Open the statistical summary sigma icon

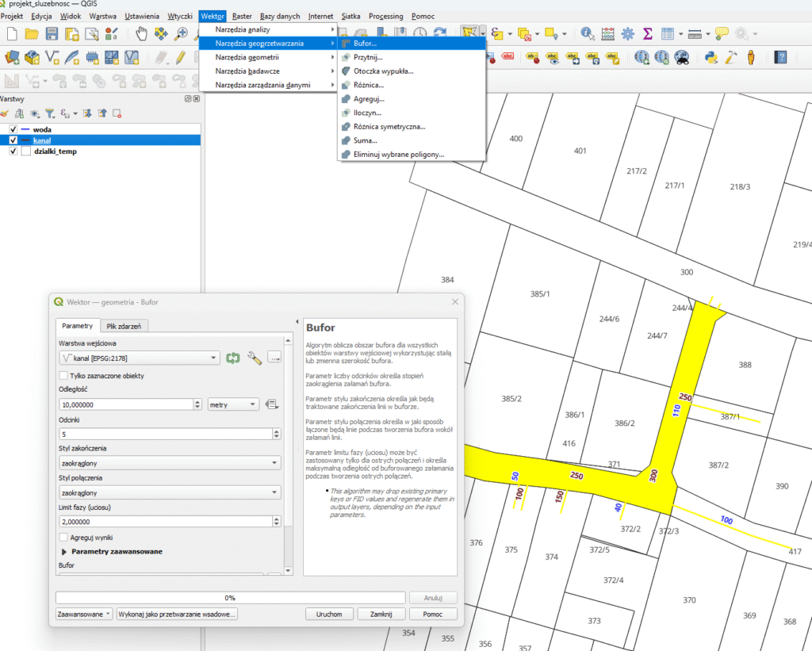[647, 33]
